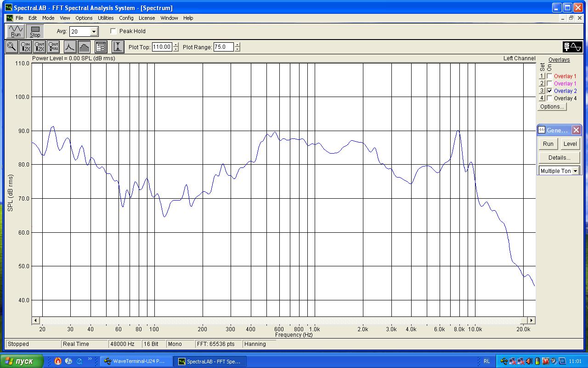Open the Windows Start (пуск) menu

[x=22, y=361]
